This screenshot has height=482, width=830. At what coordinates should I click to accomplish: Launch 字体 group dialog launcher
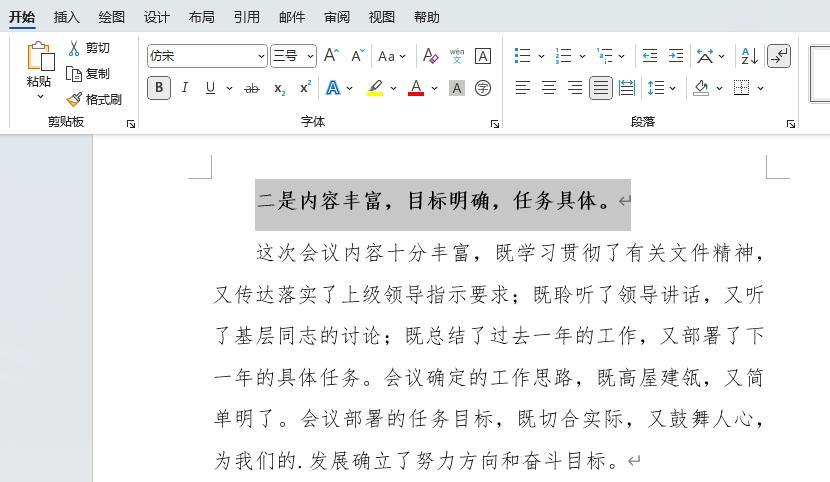click(495, 124)
